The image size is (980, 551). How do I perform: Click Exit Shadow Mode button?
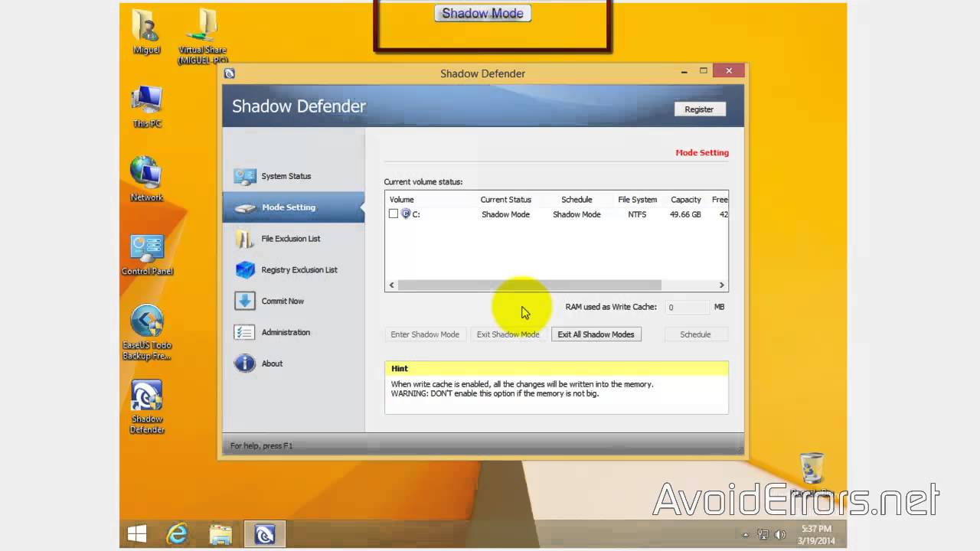[x=508, y=334]
